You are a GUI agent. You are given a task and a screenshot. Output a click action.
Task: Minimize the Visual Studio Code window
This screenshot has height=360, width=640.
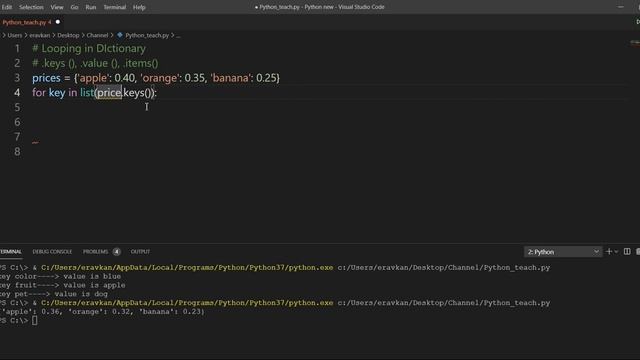tap(620, 7)
